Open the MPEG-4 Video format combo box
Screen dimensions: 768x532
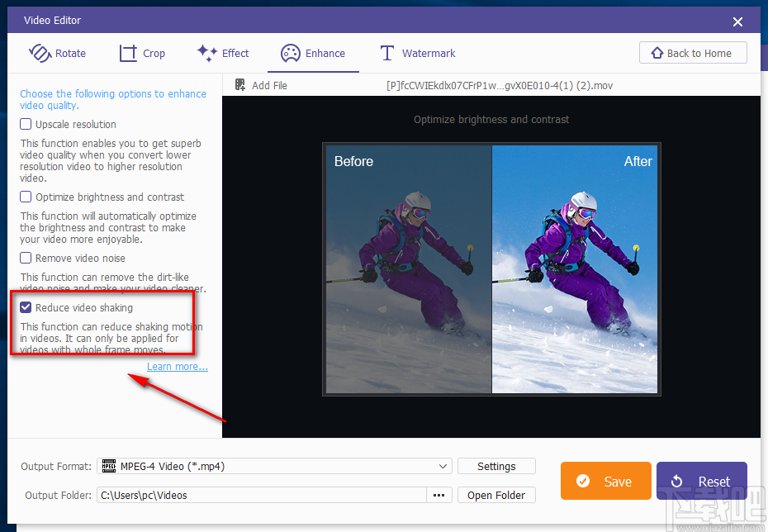tap(274, 466)
